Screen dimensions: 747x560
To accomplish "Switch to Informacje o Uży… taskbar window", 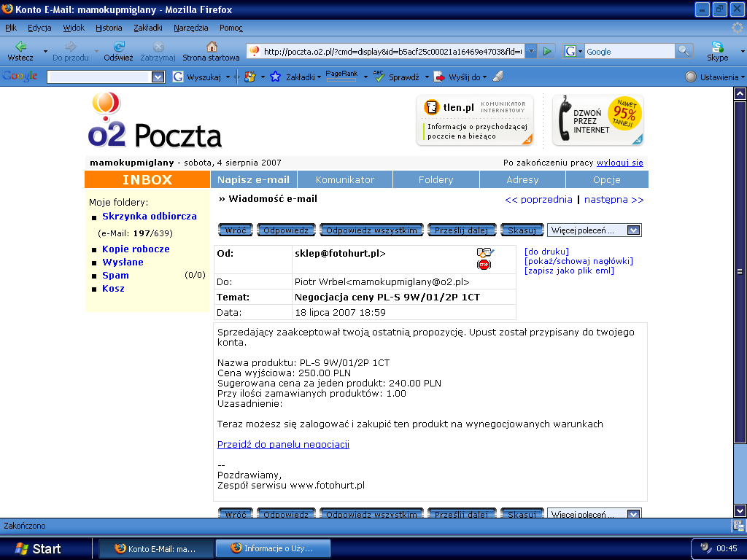I will coord(273,548).
